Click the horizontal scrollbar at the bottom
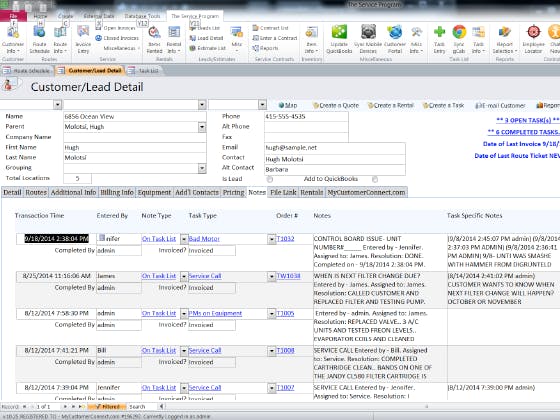Viewport: 560px width, 420px height. click(361, 406)
